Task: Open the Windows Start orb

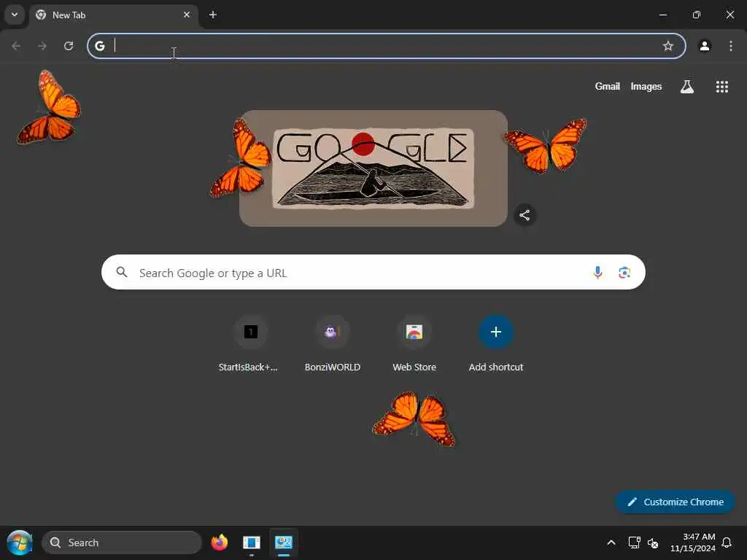Action: click(x=20, y=542)
